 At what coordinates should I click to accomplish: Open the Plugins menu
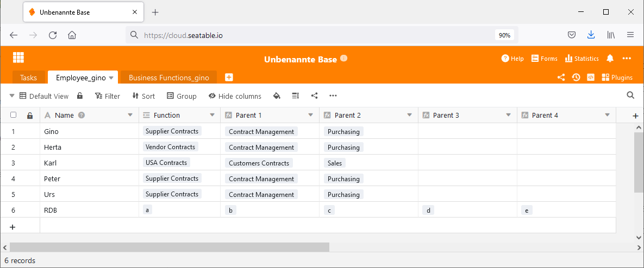click(617, 78)
